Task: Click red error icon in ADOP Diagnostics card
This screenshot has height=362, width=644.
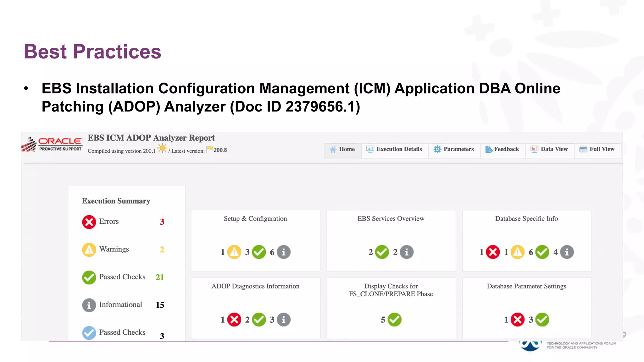Action: [234, 320]
